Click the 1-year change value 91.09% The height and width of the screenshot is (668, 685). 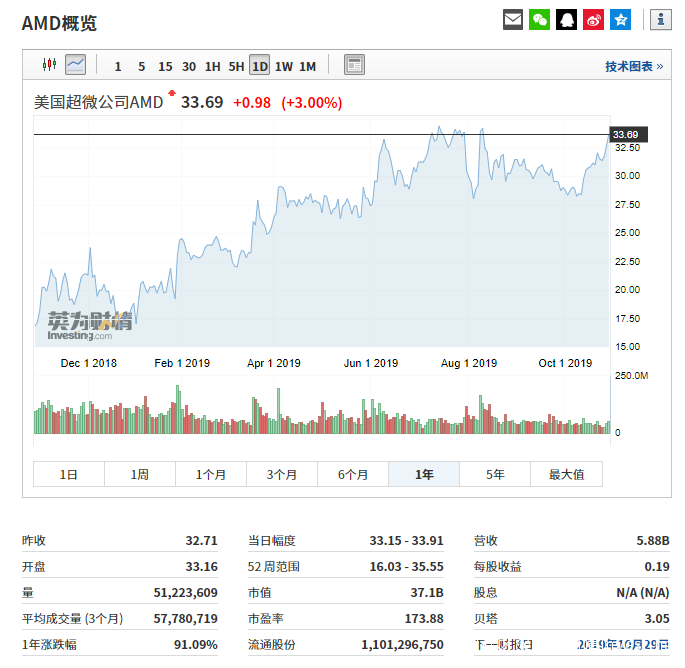coord(196,644)
